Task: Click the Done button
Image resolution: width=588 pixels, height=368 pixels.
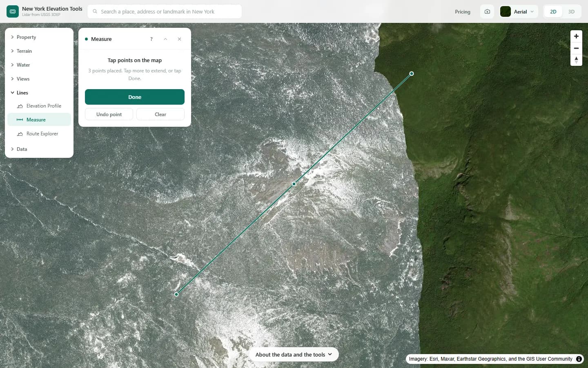Action: [135, 97]
